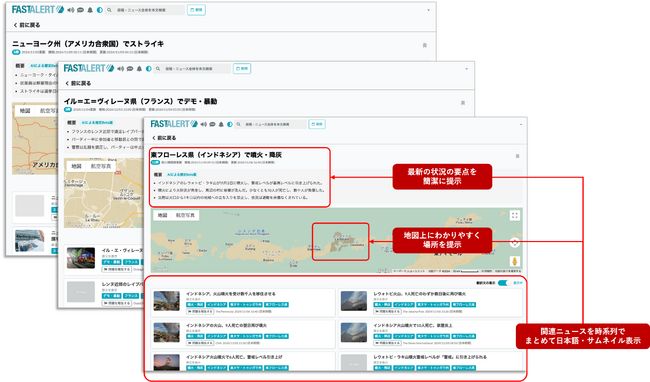Go back with 前に戻る in New York window

27,25
